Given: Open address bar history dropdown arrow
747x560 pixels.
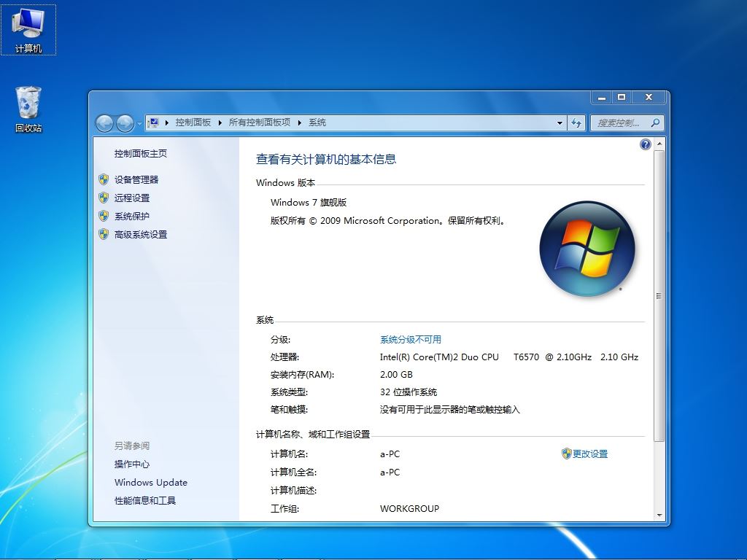Looking at the screenshot, I should (x=560, y=122).
